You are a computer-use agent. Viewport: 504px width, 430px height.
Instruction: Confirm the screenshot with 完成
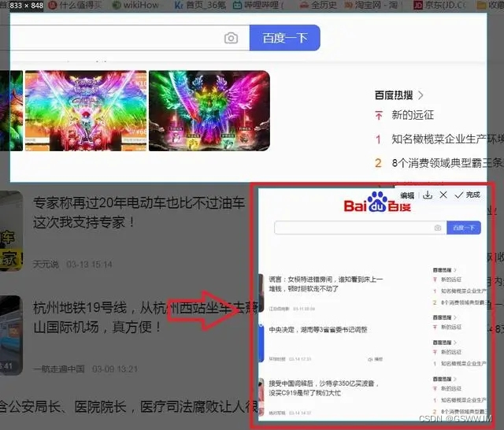467,195
